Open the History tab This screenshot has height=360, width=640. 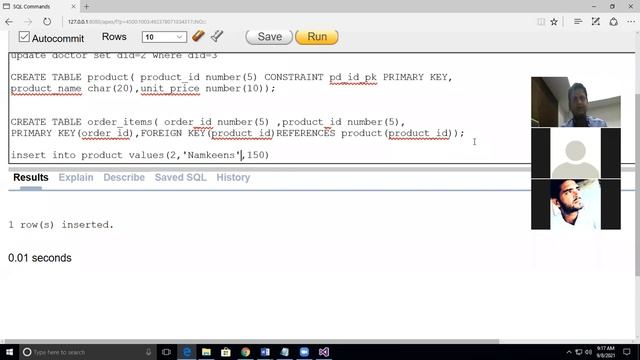coord(233,178)
